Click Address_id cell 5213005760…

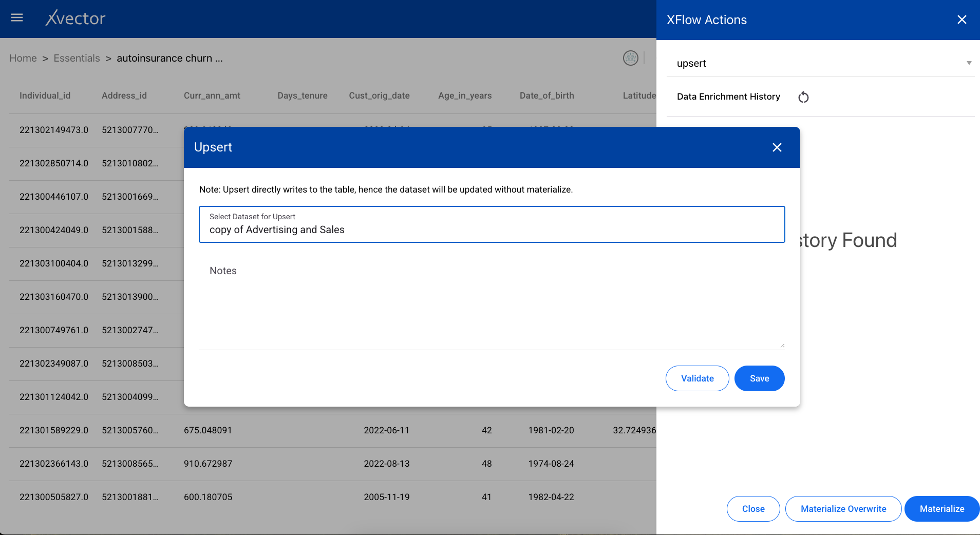pos(130,430)
